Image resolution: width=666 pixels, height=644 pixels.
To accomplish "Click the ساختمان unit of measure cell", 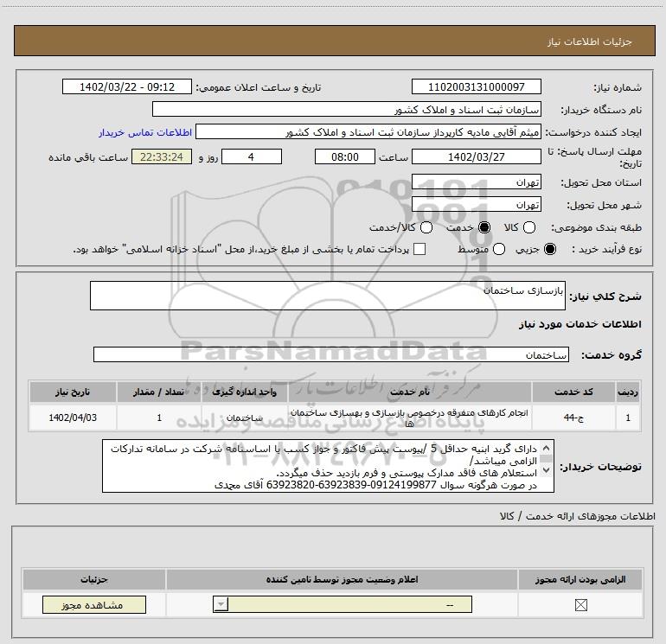I will pyautogui.click(x=244, y=418).
